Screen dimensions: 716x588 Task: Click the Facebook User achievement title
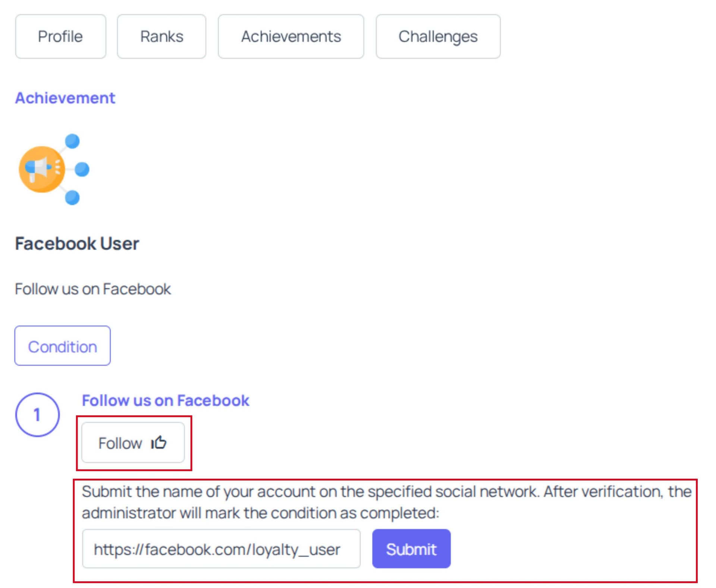point(77,243)
